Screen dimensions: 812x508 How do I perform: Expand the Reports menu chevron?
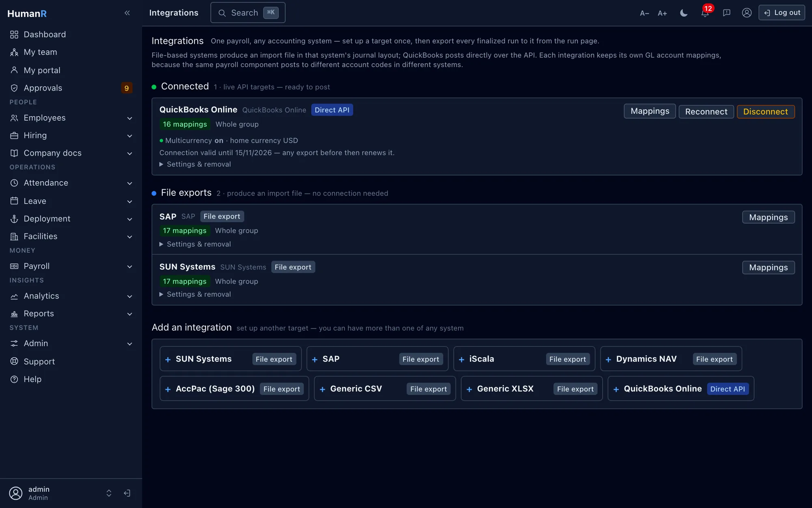click(130, 314)
